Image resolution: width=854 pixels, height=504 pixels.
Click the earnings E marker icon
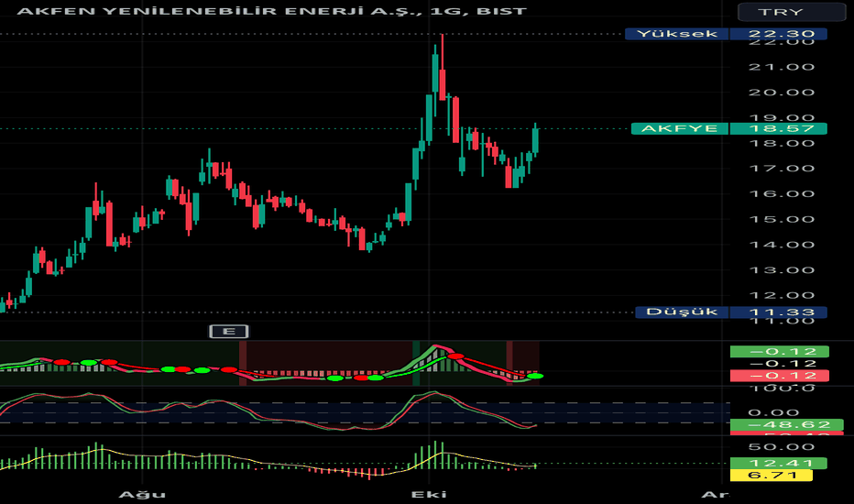click(x=229, y=332)
